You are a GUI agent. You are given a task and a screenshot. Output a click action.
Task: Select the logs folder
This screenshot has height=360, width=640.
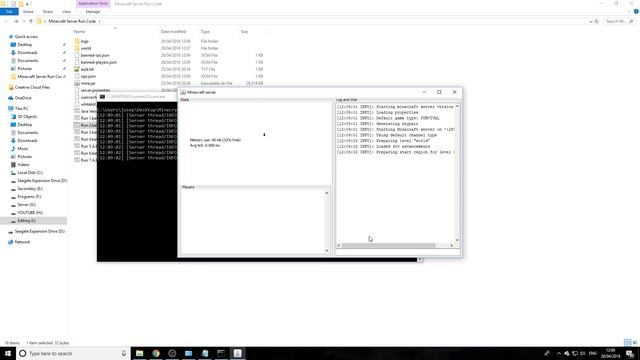tap(84, 41)
